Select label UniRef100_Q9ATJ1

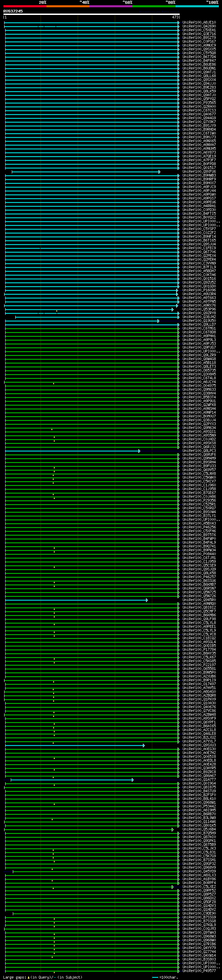(x=199, y=72)
